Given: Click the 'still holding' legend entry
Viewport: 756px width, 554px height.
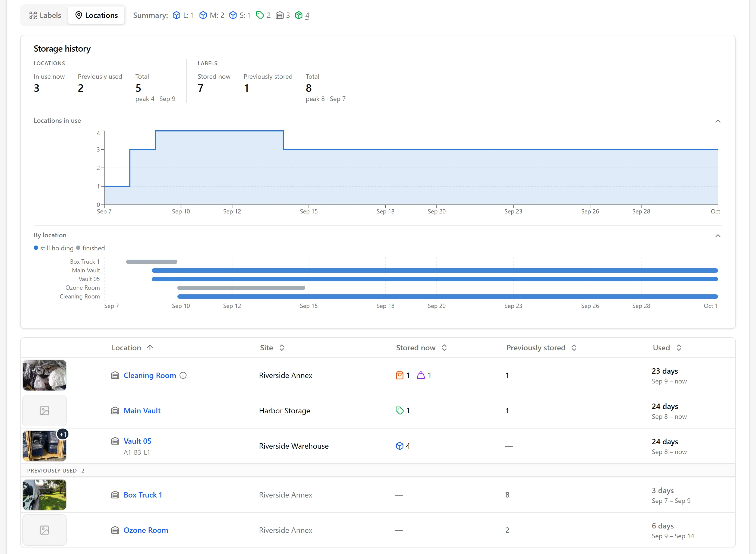Looking at the screenshot, I should point(54,248).
